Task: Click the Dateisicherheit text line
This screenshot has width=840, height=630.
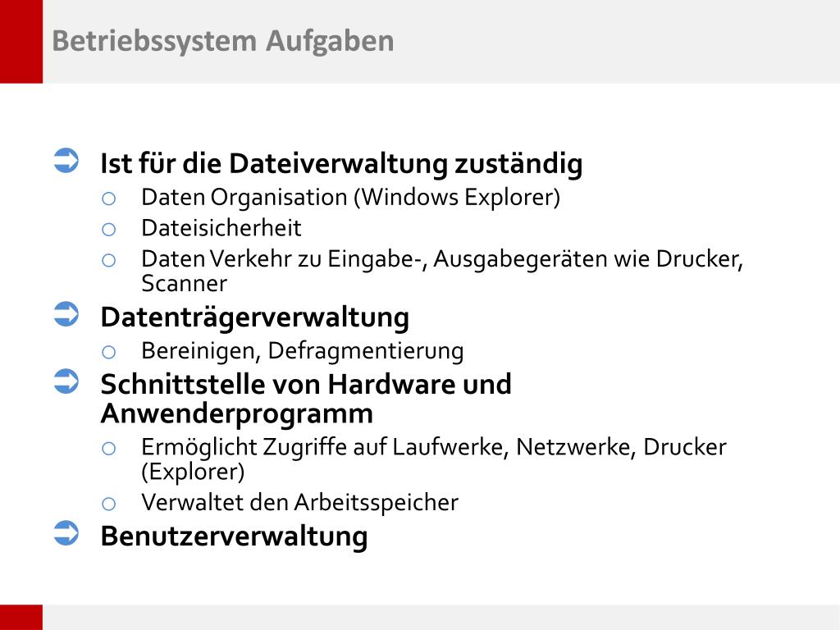Action: pos(221,228)
